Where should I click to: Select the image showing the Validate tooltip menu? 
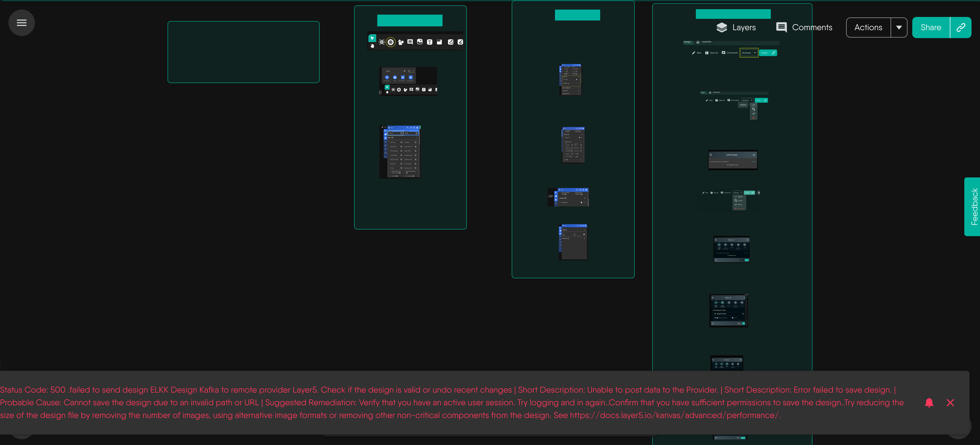734,106
